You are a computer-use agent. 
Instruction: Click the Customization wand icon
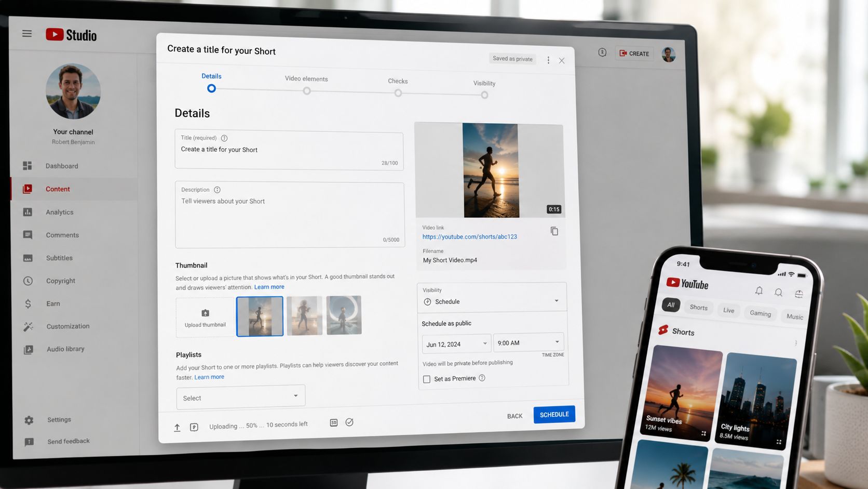click(x=28, y=326)
